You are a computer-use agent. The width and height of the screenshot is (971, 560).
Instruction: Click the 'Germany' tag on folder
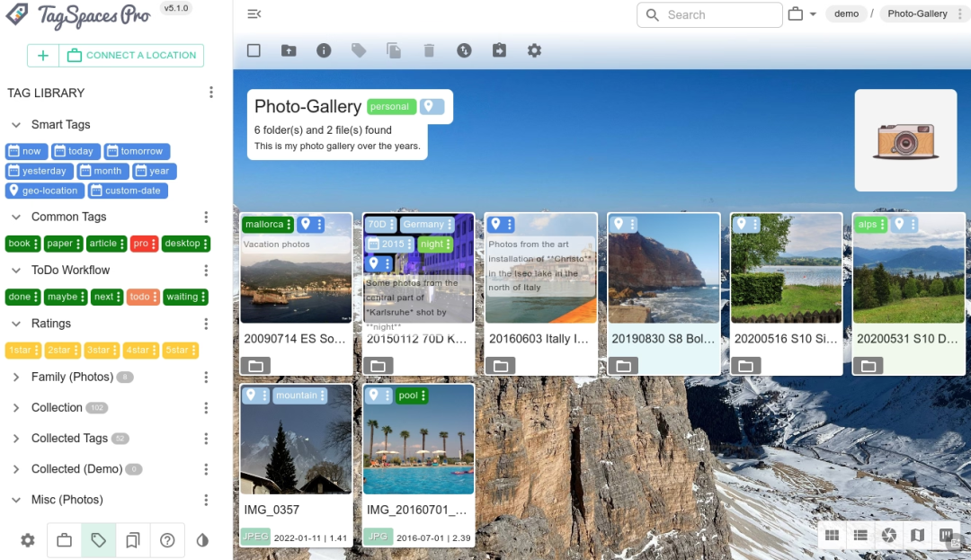pos(427,224)
